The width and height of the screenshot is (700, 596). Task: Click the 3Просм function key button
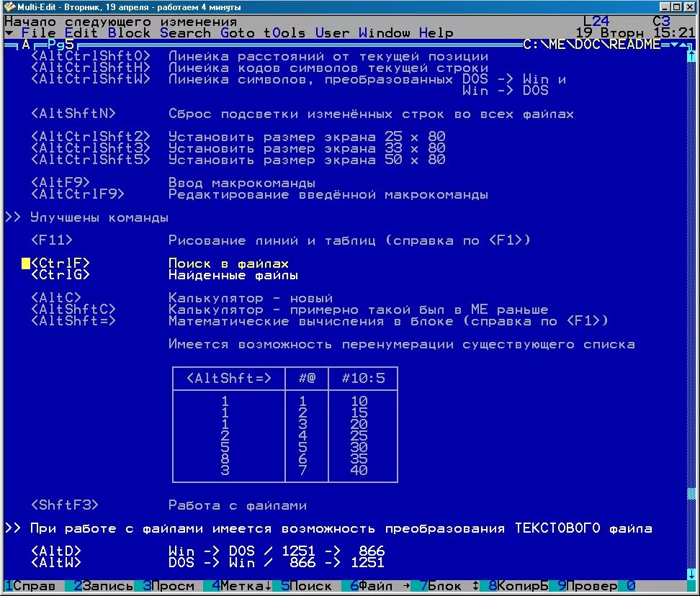click(x=169, y=586)
